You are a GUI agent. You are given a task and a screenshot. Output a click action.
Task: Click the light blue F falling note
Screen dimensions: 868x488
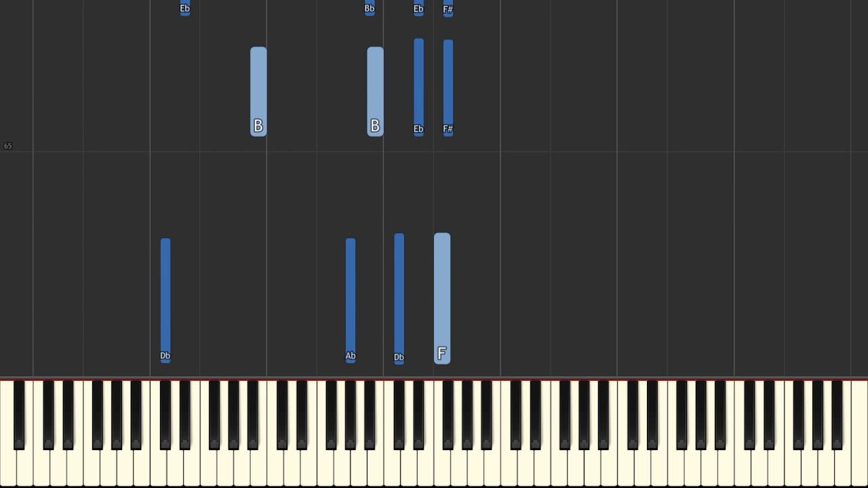442,298
